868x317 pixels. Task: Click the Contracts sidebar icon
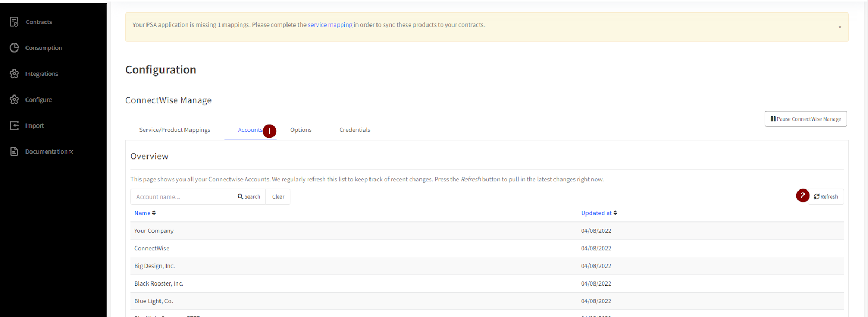15,22
